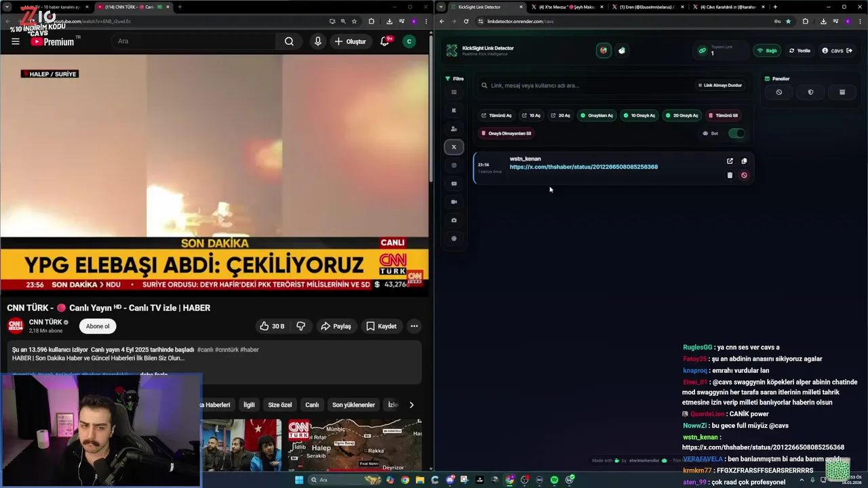The height and width of the screenshot is (488, 868).
Task: Open tab search chevron in KickSight browser window
Action: (441, 7)
